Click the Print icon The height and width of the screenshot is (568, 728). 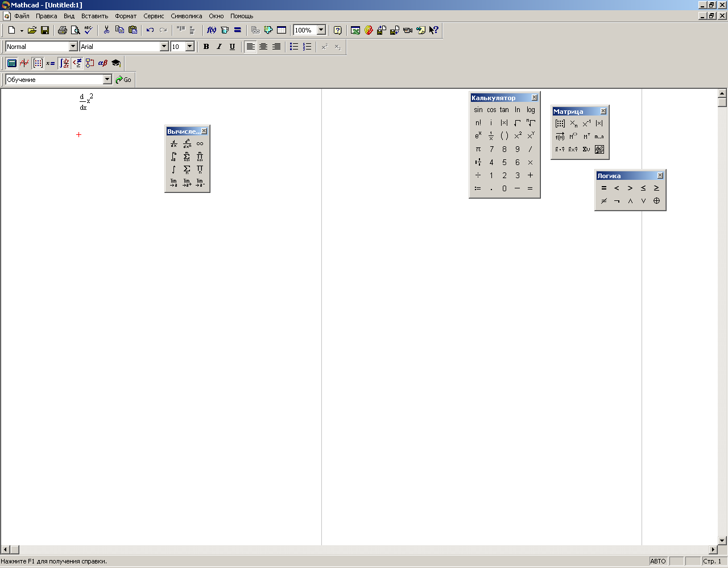[x=62, y=30]
